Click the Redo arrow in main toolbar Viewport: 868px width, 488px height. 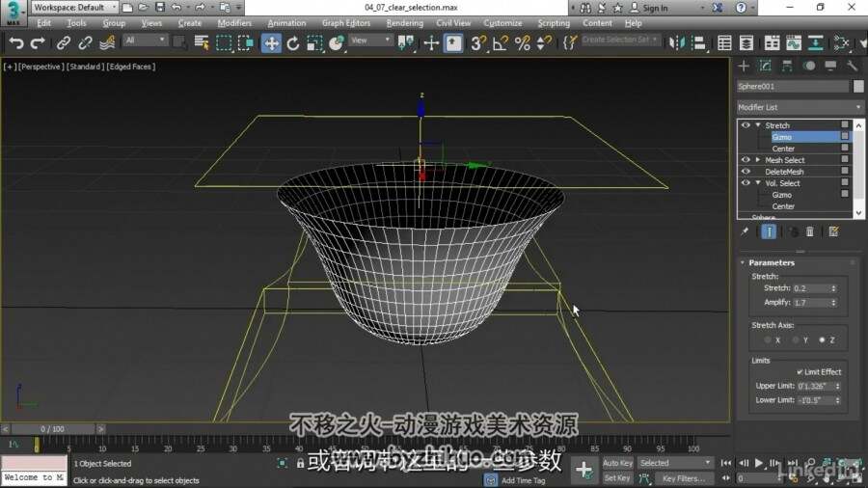point(38,43)
